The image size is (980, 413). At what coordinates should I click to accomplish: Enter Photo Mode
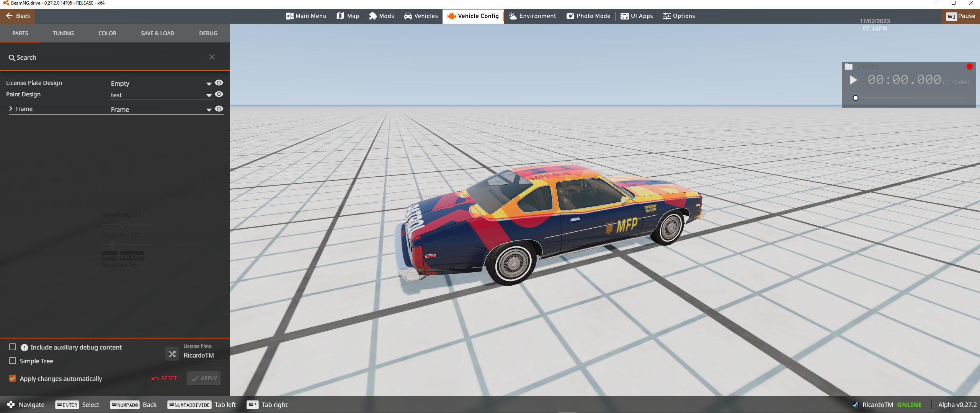pyautogui.click(x=588, y=16)
